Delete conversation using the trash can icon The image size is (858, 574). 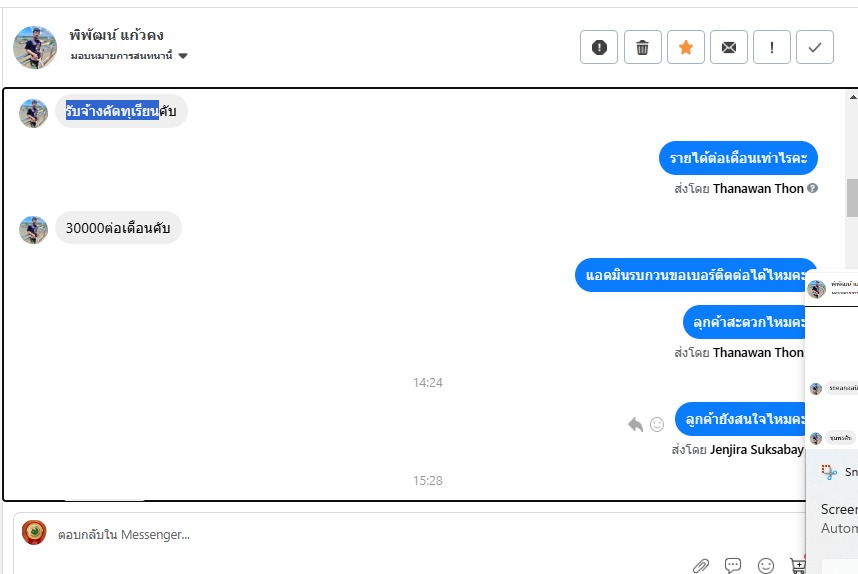642,47
